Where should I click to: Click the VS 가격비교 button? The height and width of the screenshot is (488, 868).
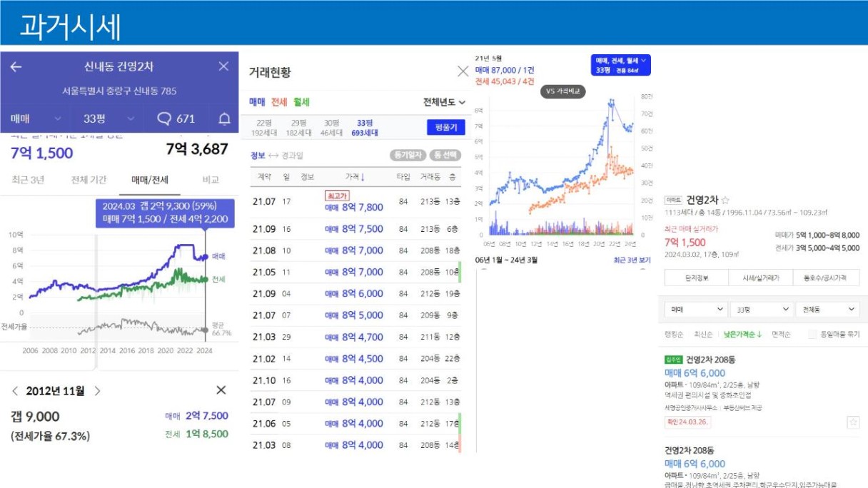pos(564,91)
